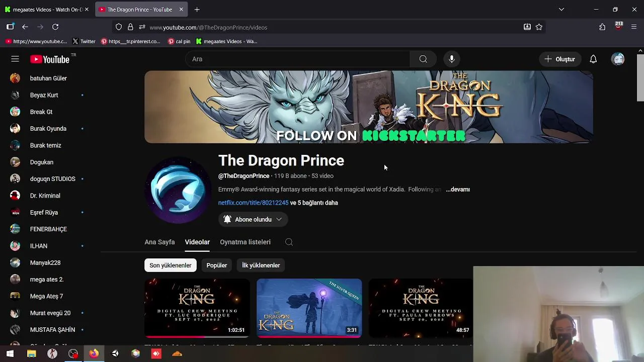Image resolution: width=644 pixels, height=362 pixels.
Task: Open AnyDesk red taskbar icon
Action: click(x=156, y=354)
